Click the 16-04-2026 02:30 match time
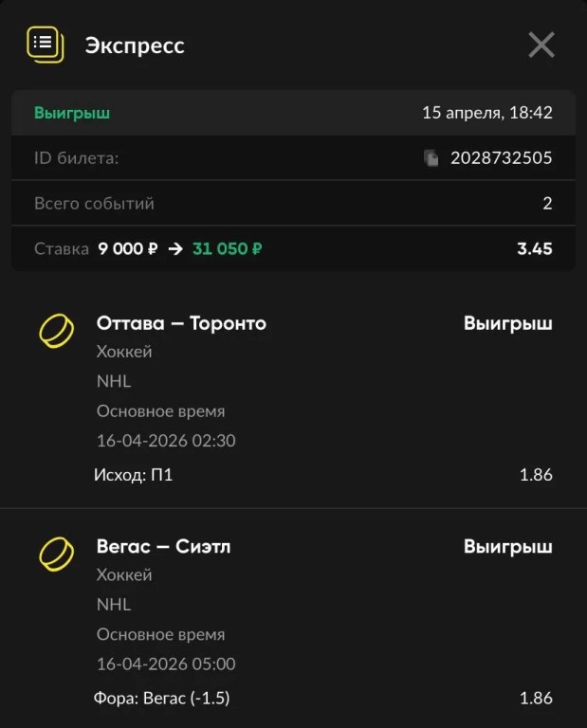This screenshot has height=728, width=587. pyautogui.click(x=166, y=441)
